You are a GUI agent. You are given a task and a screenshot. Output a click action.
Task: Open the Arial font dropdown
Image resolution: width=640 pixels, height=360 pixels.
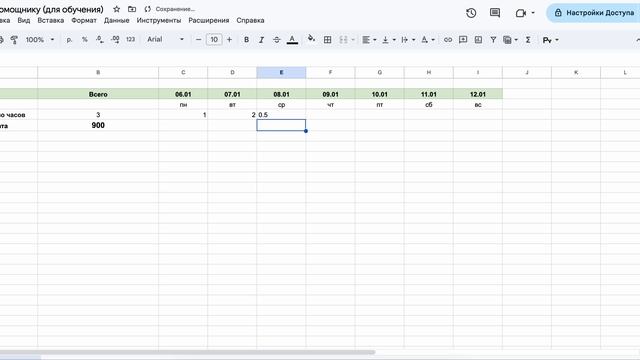(165, 40)
